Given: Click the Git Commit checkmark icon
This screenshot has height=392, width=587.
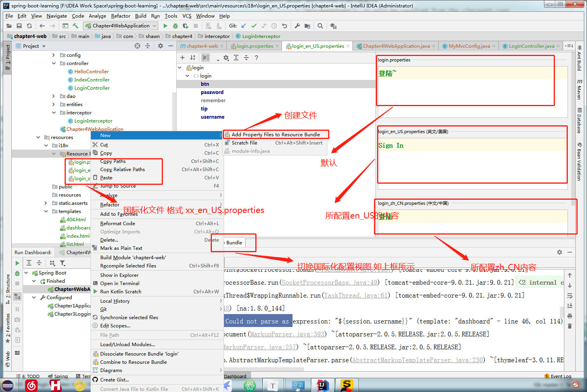Looking at the screenshot, I should pos(254,26).
